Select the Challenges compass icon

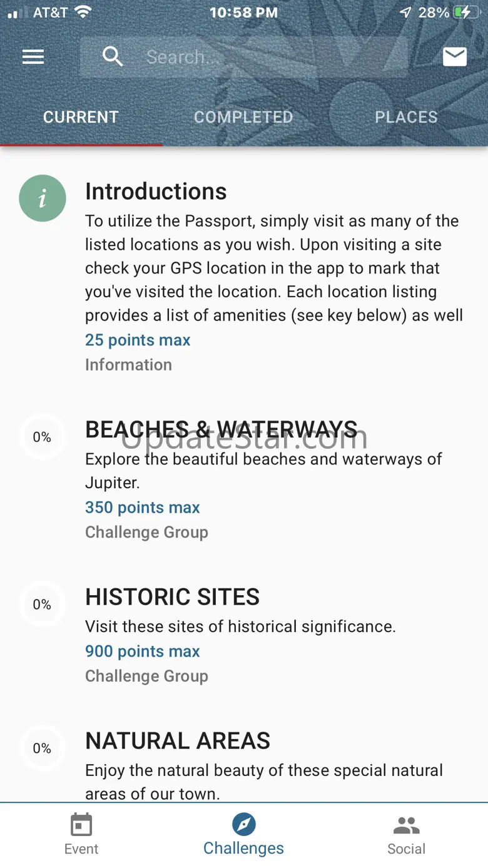pyautogui.click(x=244, y=824)
